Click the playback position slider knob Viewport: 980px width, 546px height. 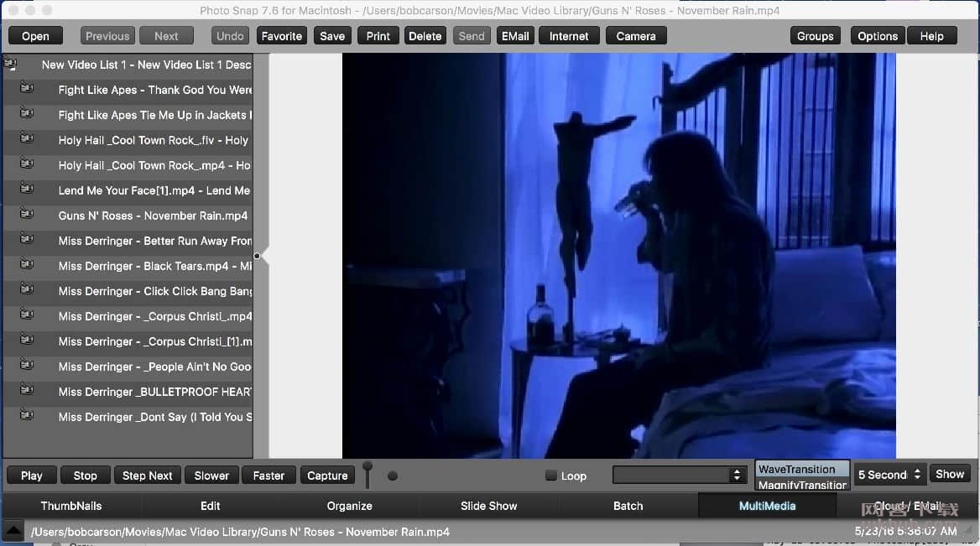point(367,466)
